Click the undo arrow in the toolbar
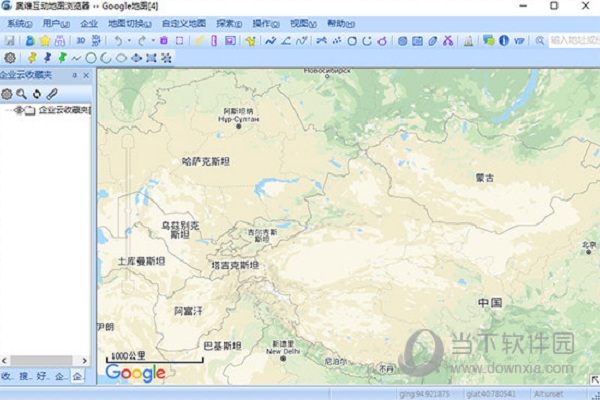This screenshot has height=400, width=600. point(117,41)
